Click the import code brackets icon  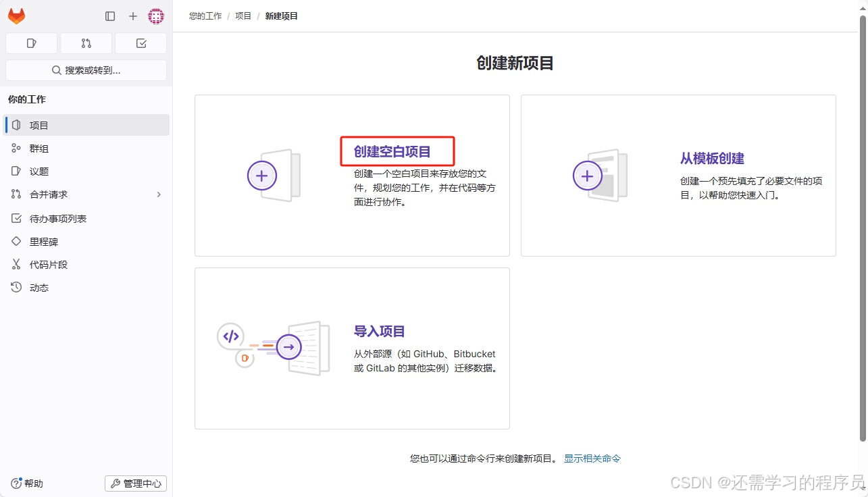pos(230,336)
